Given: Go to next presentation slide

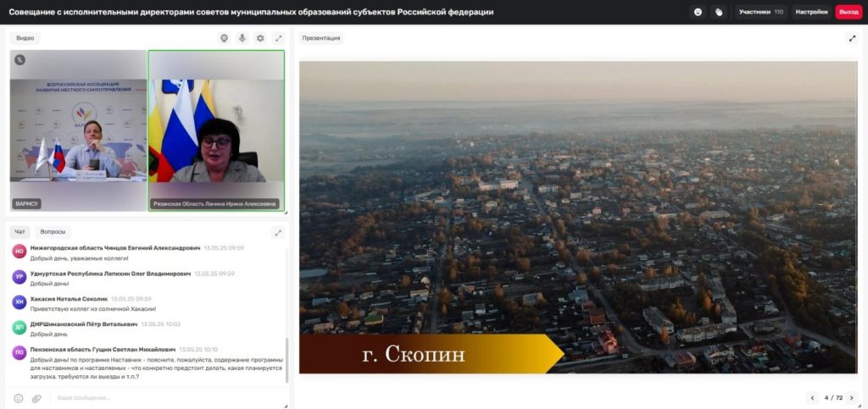Looking at the screenshot, I should pos(851,397).
